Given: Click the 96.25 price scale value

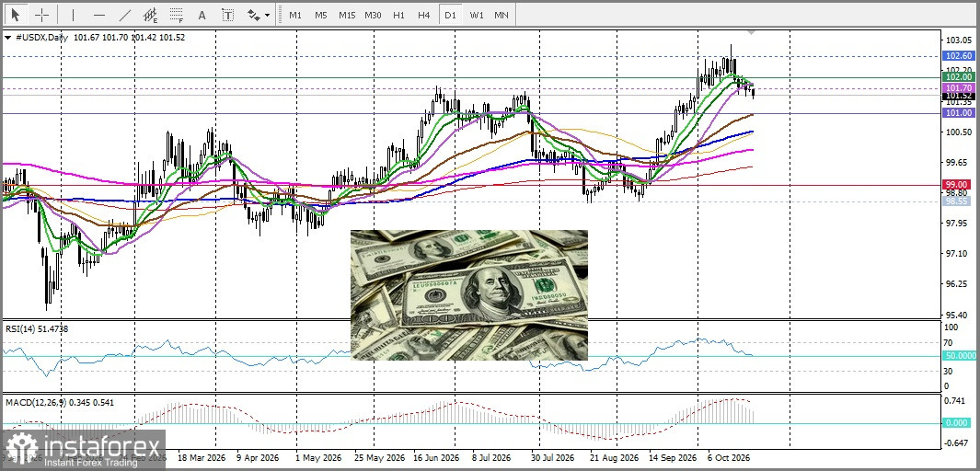Looking at the screenshot, I should [958, 283].
